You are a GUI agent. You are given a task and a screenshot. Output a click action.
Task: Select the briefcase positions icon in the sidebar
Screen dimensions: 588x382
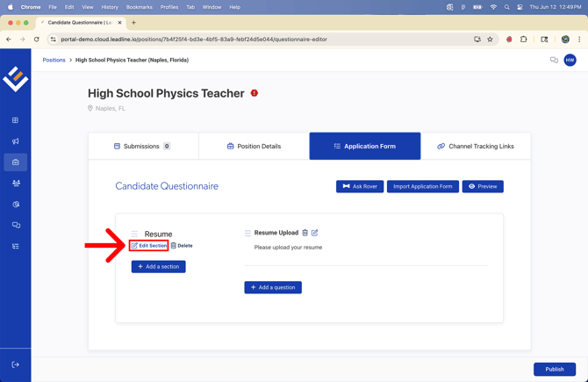[x=15, y=162]
